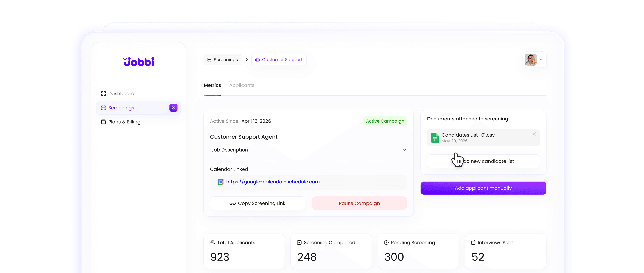Click the breadcrumb chevron separator
This screenshot has width=644, height=273.
247,60
